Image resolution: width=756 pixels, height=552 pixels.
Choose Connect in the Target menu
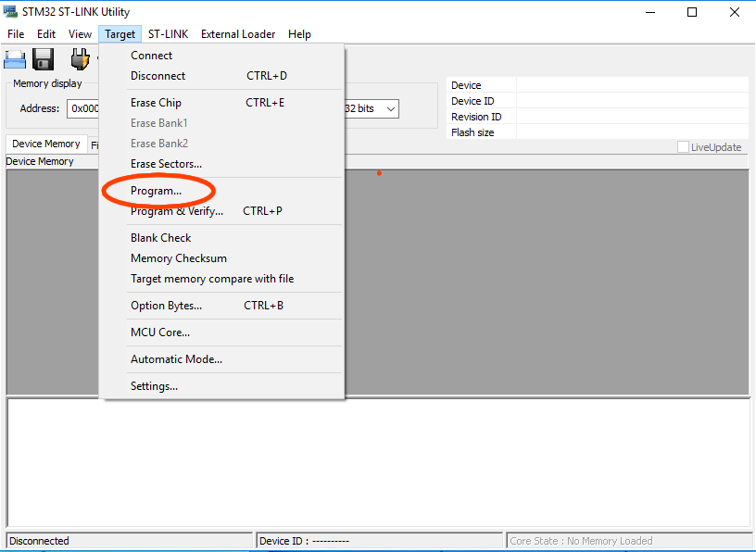tap(153, 55)
